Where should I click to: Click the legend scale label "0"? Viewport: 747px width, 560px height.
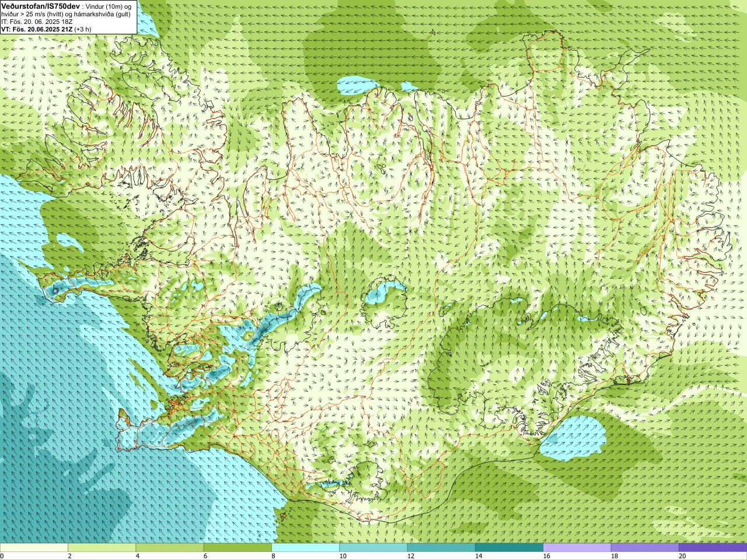2,556
